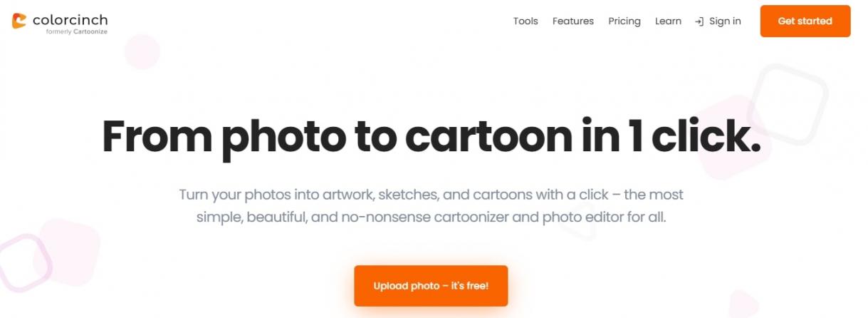This screenshot has height=318, width=868.
Task: Click the Upload photo – it's free! button
Action: click(x=431, y=286)
